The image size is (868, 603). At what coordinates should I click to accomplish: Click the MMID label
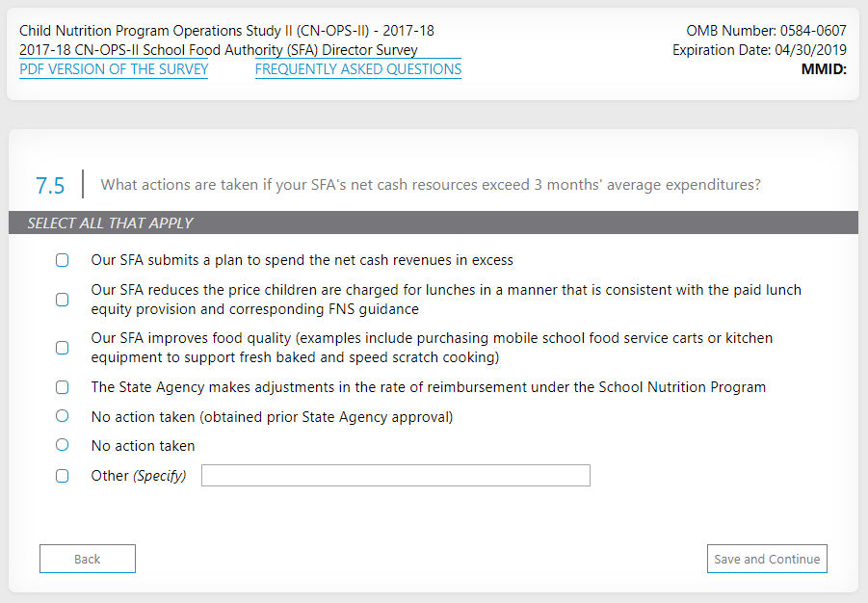824,69
